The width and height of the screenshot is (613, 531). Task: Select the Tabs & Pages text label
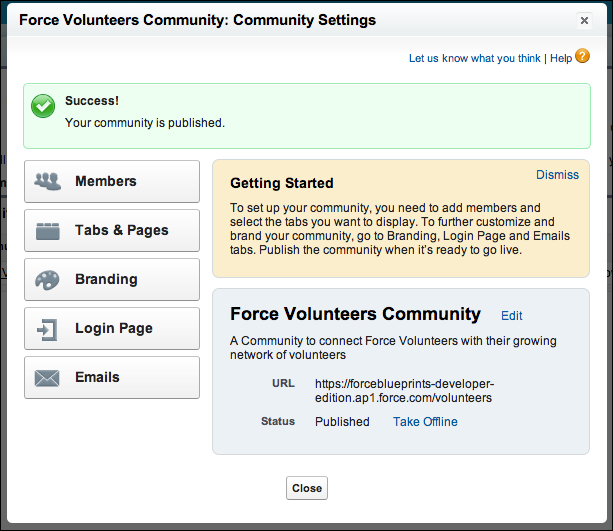(x=122, y=231)
